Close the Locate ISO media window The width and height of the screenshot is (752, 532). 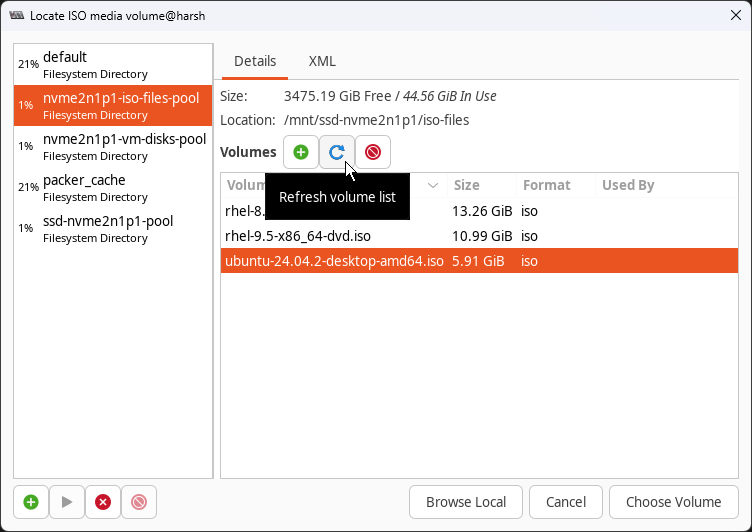pyautogui.click(x=736, y=15)
